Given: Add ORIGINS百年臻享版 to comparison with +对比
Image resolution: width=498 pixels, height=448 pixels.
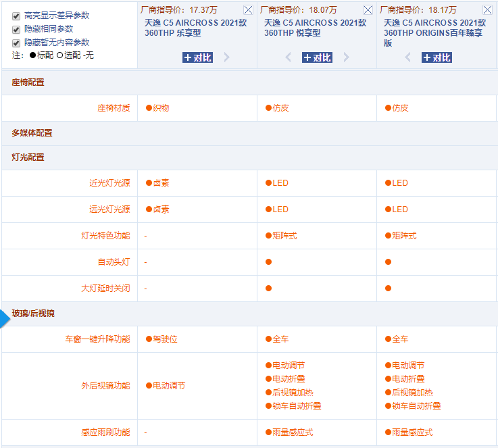Looking at the screenshot, I should pyautogui.click(x=437, y=57).
